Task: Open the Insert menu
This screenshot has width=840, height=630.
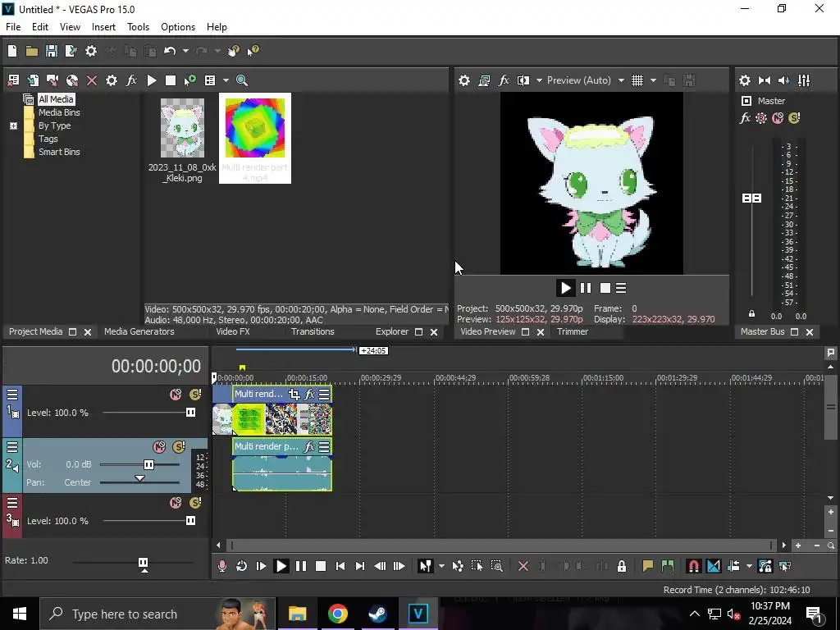Action: tap(103, 27)
